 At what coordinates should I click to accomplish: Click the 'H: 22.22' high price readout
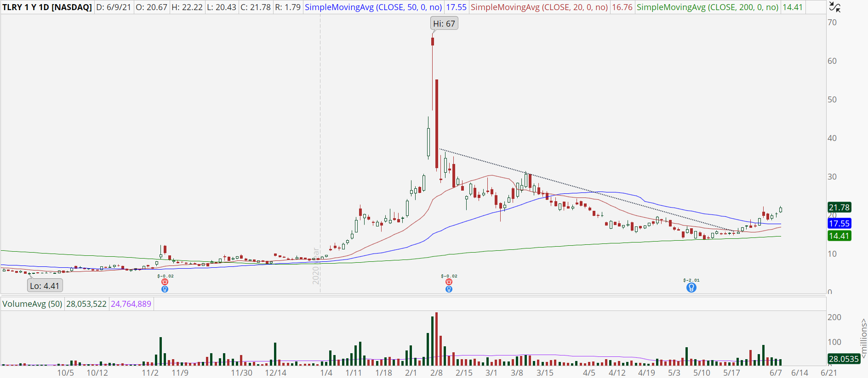(x=187, y=7)
